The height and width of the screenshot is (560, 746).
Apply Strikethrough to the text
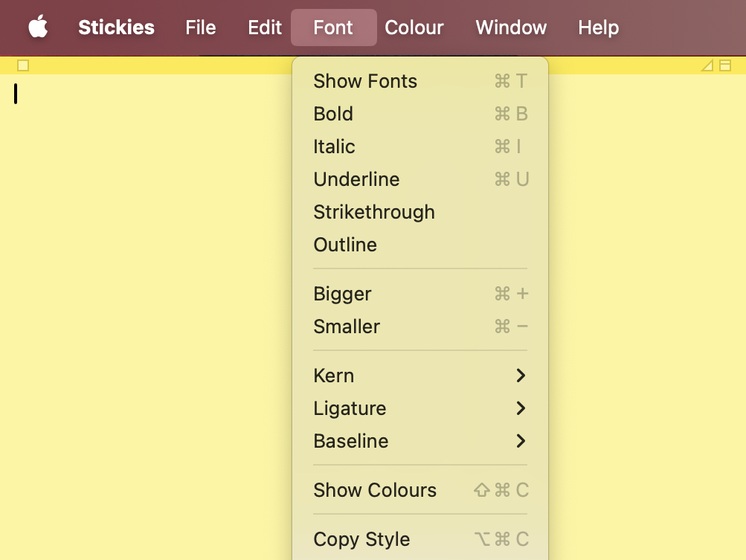pyautogui.click(x=374, y=212)
